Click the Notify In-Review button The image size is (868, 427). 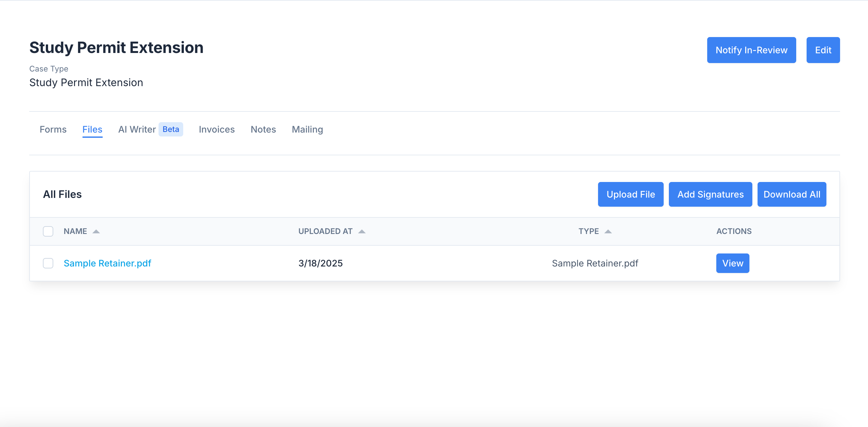[751, 50]
